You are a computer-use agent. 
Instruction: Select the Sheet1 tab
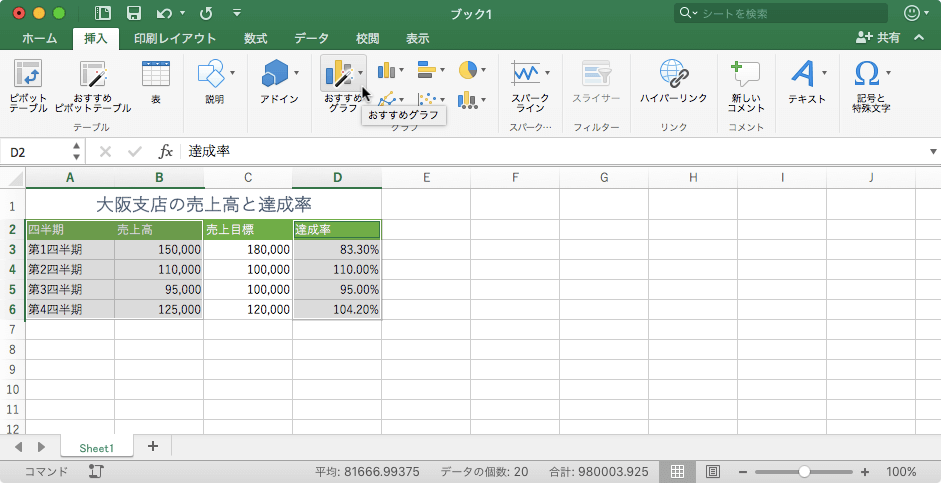point(97,448)
